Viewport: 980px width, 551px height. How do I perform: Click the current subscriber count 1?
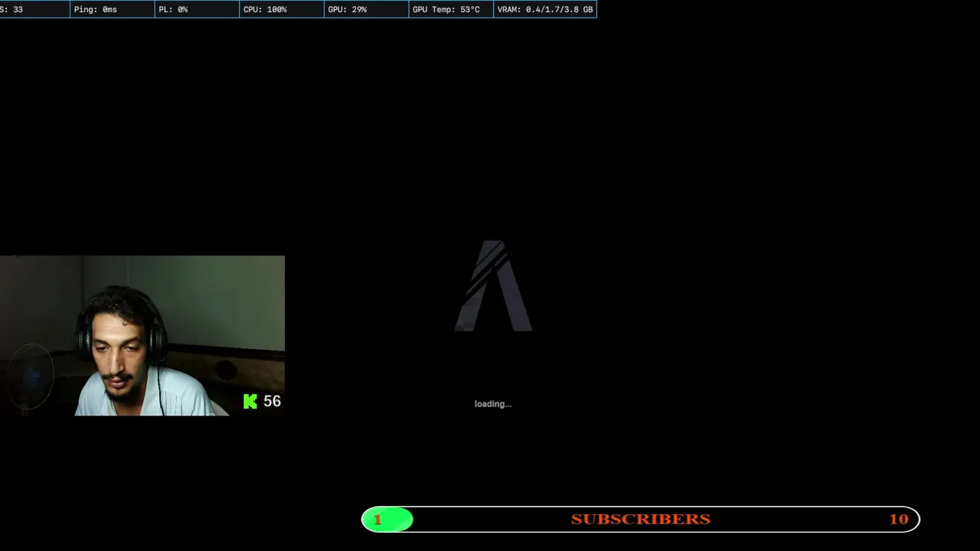tap(377, 520)
